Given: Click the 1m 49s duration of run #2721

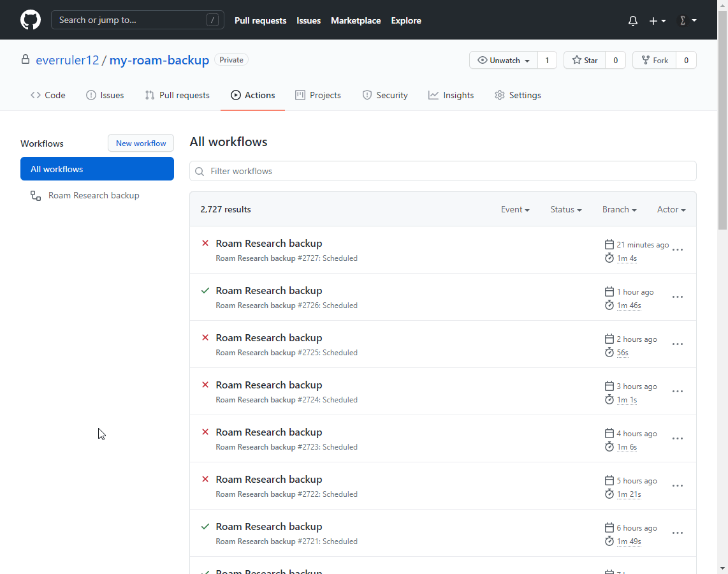Looking at the screenshot, I should (629, 541).
